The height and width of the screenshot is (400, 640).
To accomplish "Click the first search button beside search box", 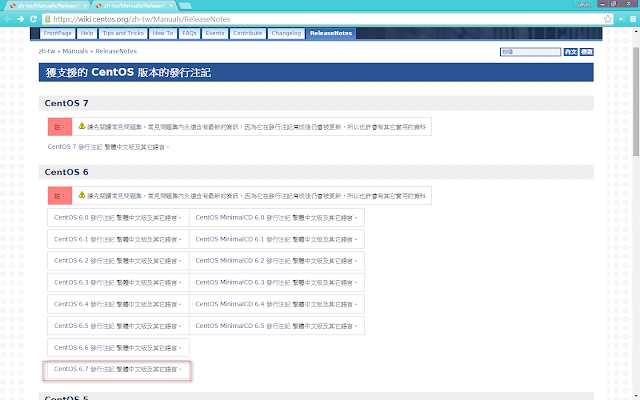I will (570, 52).
